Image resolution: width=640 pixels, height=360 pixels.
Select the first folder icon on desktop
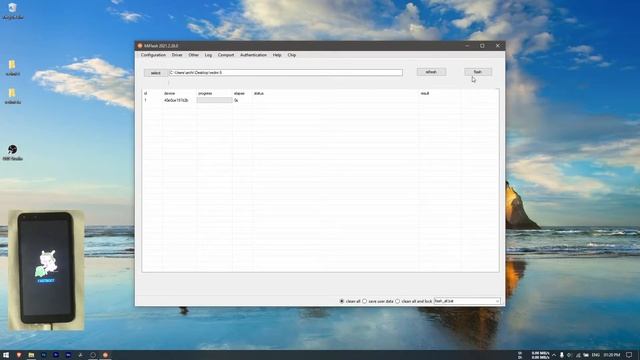(x=12, y=68)
